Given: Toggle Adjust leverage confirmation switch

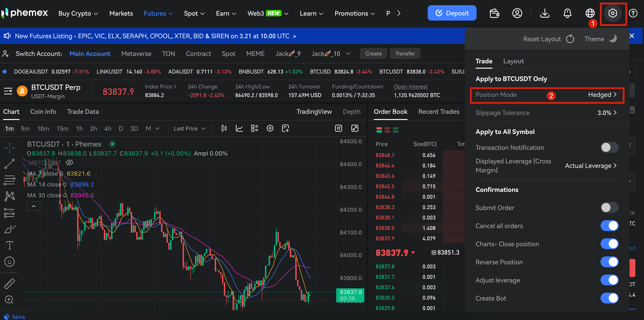Looking at the screenshot, I should pos(610,280).
